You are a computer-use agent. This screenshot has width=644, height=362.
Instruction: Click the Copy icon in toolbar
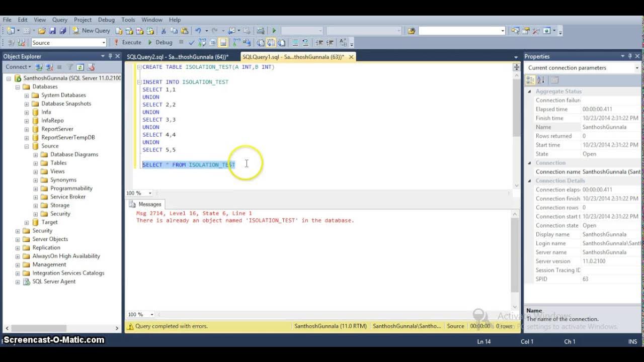pyautogui.click(x=174, y=31)
